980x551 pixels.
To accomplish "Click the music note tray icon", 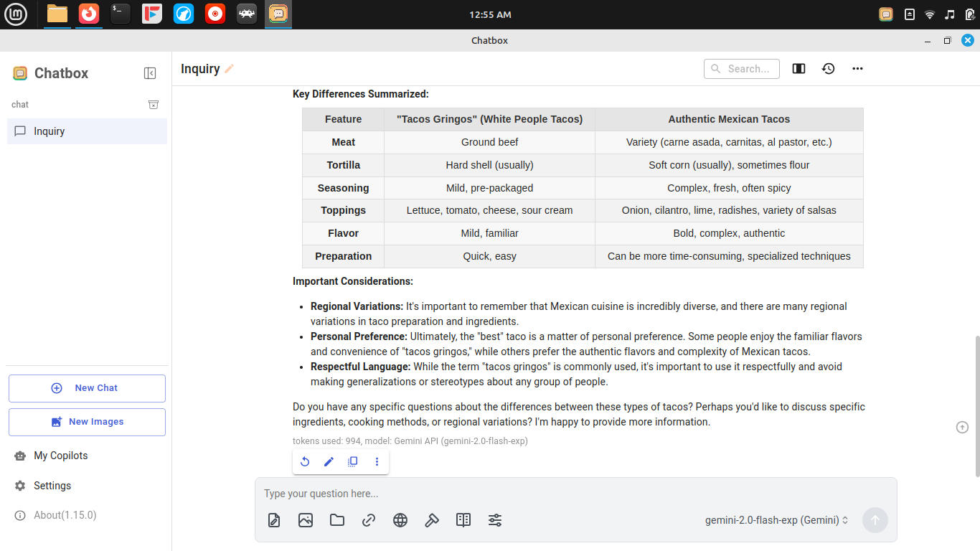I will coord(950,14).
